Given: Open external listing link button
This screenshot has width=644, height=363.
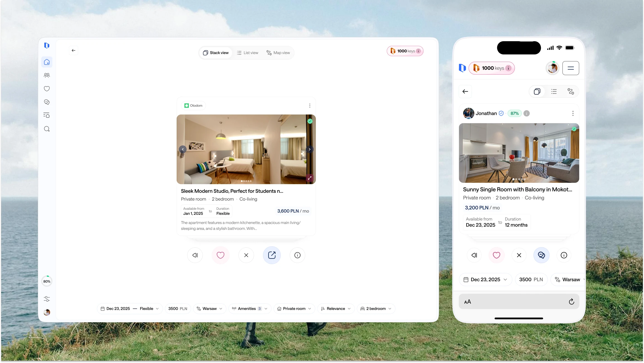Looking at the screenshot, I should click(272, 255).
